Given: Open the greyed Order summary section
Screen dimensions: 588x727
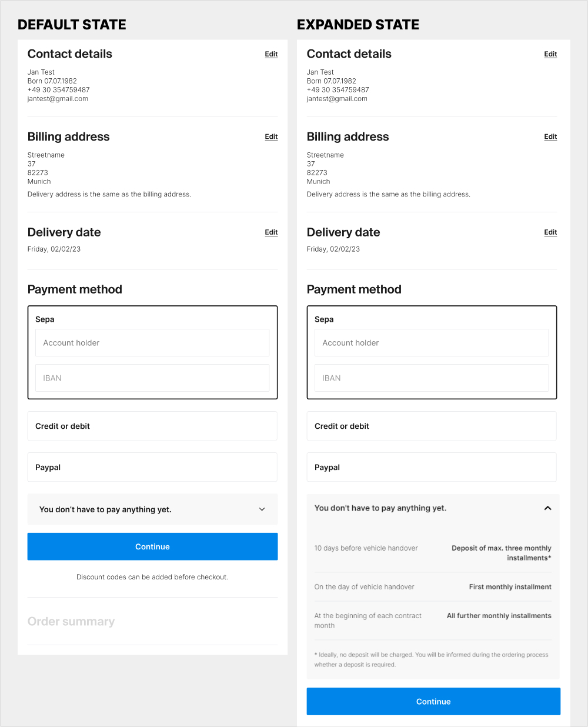Looking at the screenshot, I should pos(71,622).
